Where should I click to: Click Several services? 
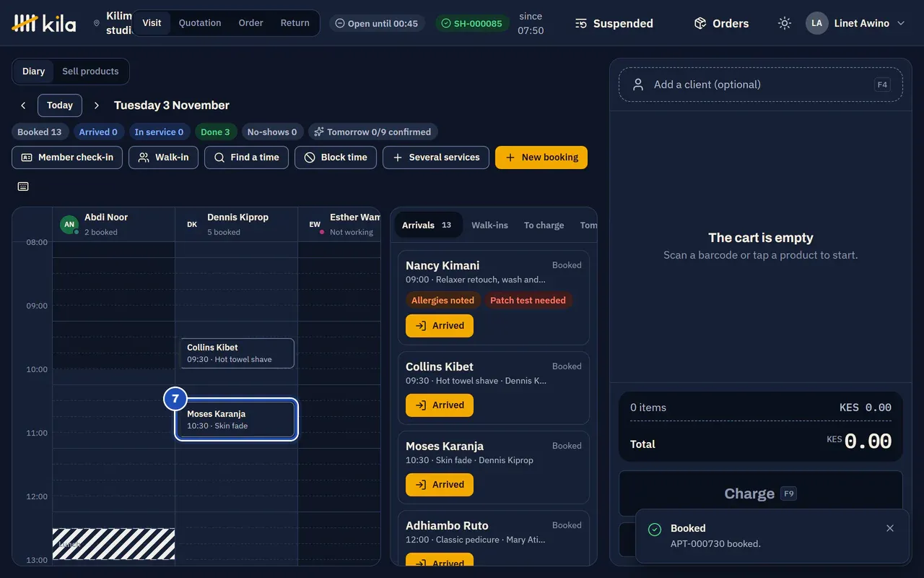436,158
